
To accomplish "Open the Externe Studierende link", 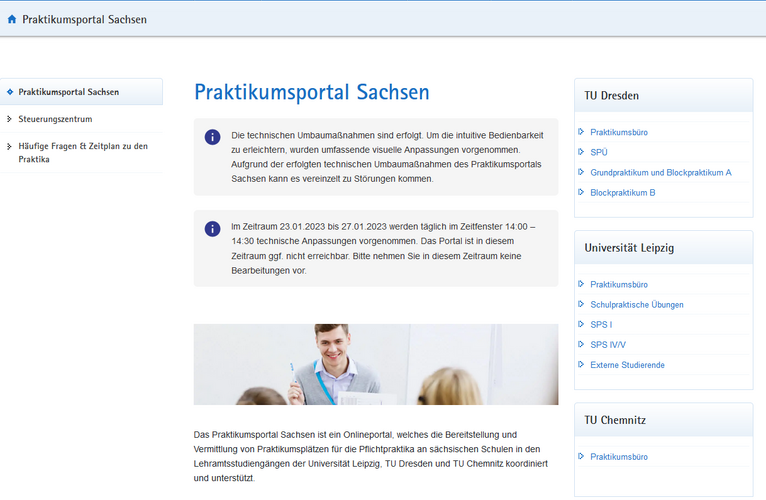I will (x=627, y=365).
